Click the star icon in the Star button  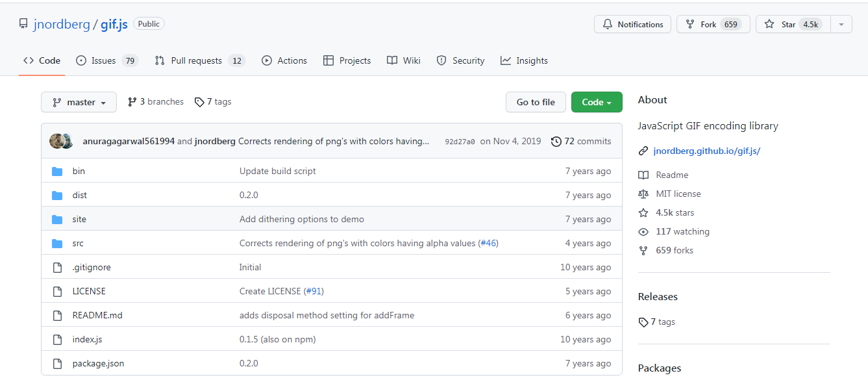pos(769,24)
